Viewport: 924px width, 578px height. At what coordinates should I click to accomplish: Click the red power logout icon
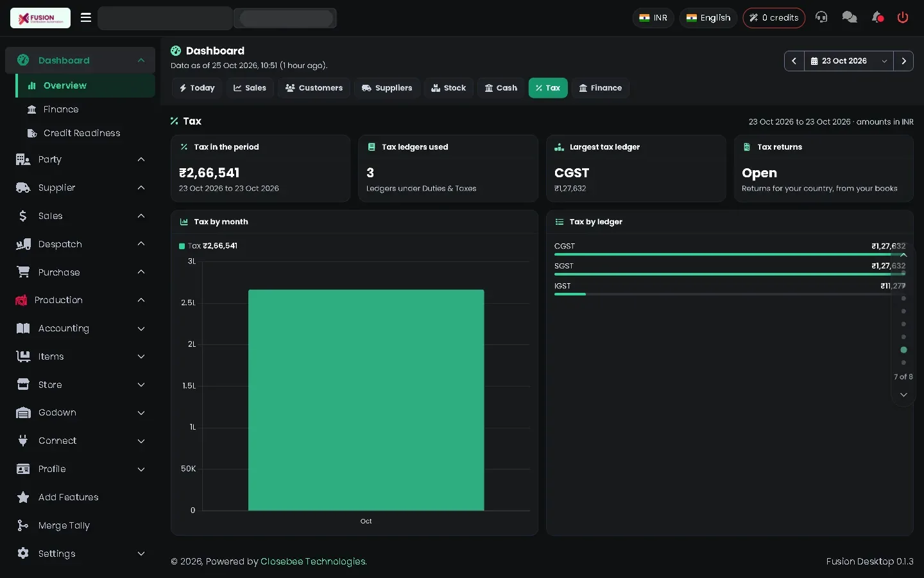tap(903, 17)
